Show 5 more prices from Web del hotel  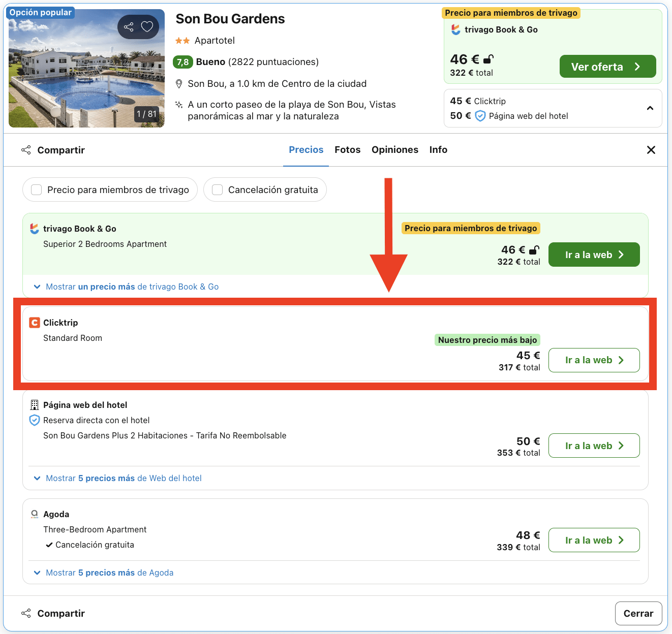click(117, 478)
